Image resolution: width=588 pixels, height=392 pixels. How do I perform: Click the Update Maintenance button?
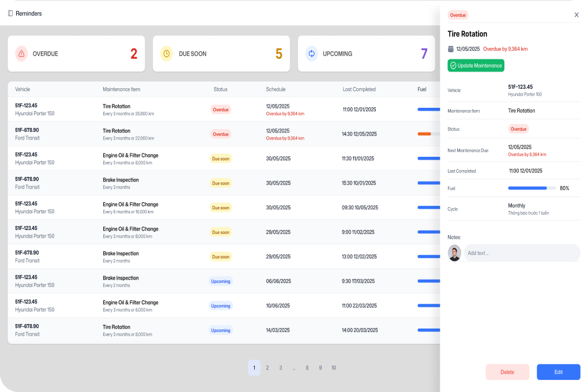coord(476,65)
